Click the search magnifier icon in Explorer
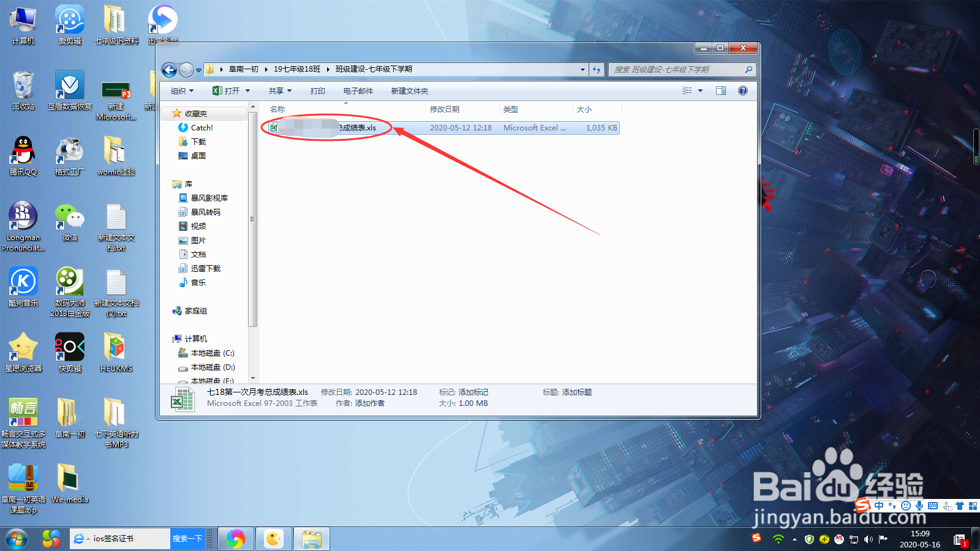The width and height of the screenshot is (980, 551). click(748, 70)
